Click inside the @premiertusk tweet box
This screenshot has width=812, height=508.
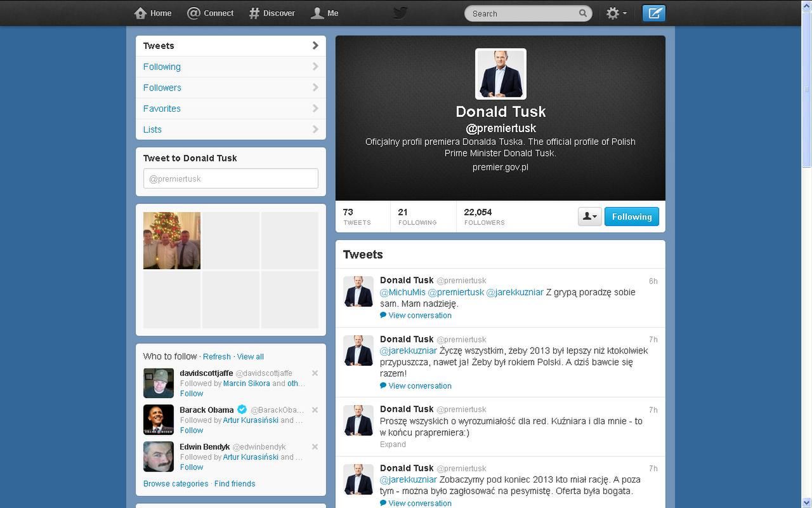point(231,178)
